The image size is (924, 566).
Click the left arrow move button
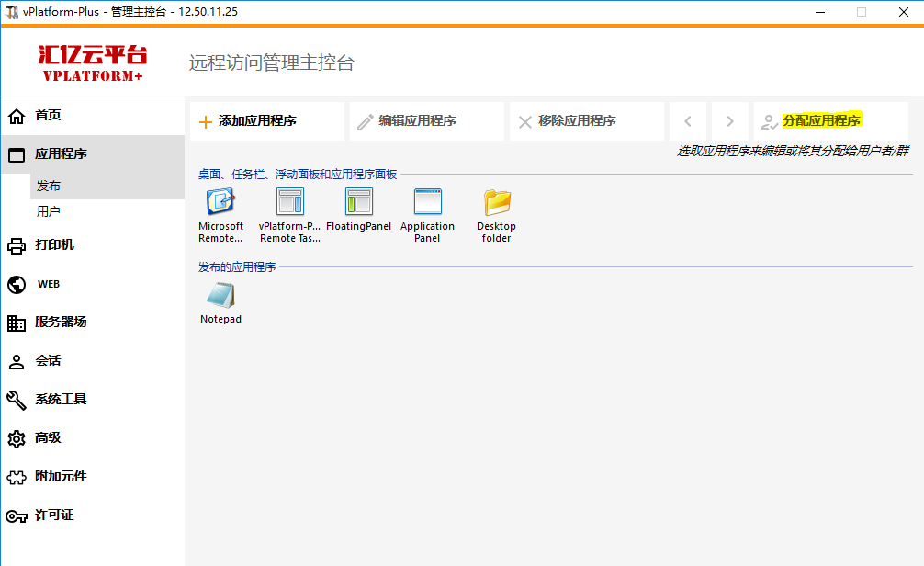click(x=688, y=121)
